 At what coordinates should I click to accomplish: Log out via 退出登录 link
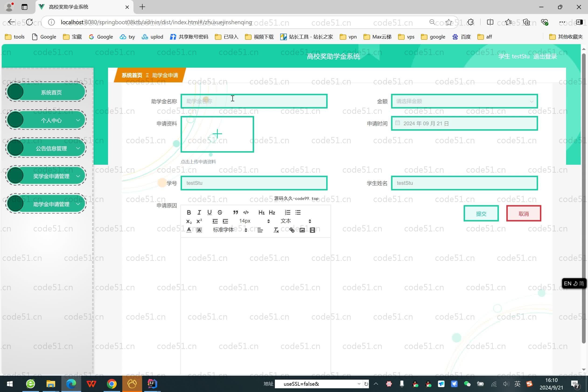545,56
